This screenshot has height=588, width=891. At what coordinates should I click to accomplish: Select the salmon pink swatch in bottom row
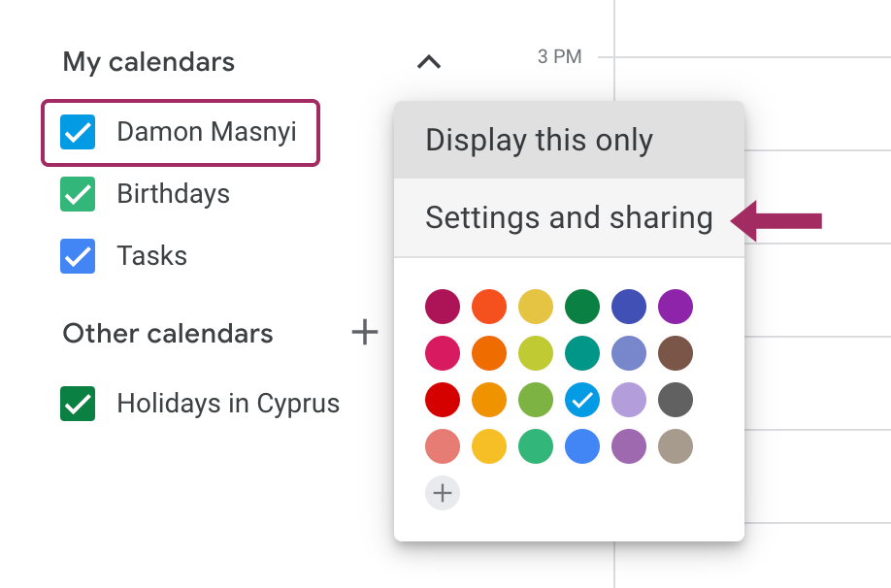click(443, 446)
